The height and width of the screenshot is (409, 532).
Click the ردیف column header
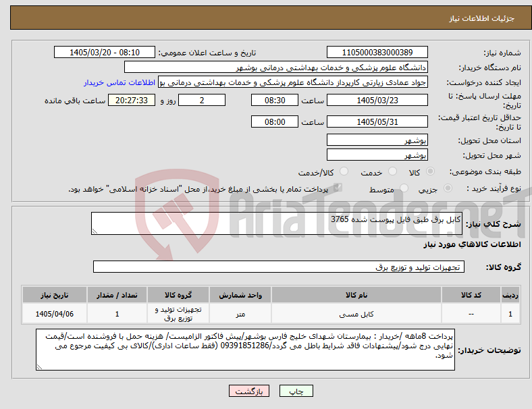(x=510, y=295)
